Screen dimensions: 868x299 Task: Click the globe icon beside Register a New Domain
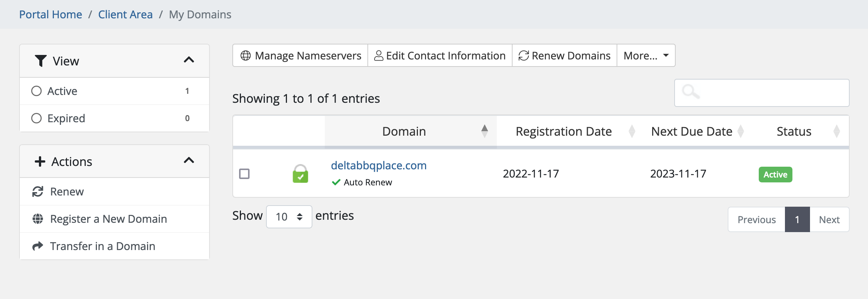(x=38, y=219)
